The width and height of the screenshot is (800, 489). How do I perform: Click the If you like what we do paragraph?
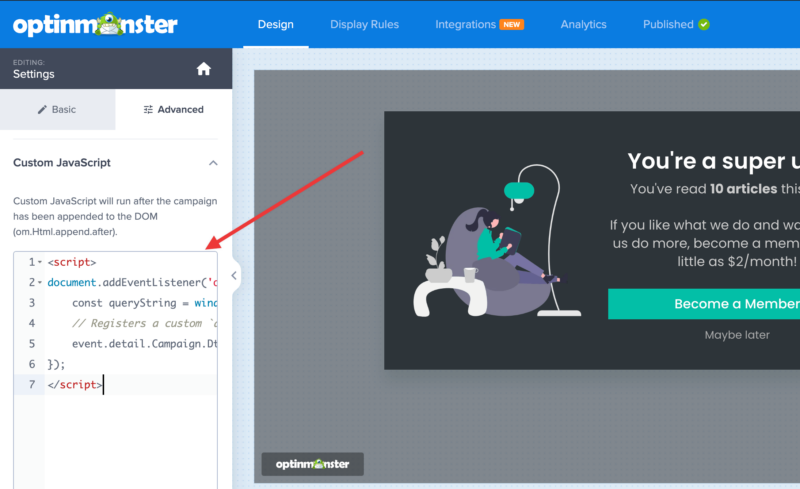(704, 243)
